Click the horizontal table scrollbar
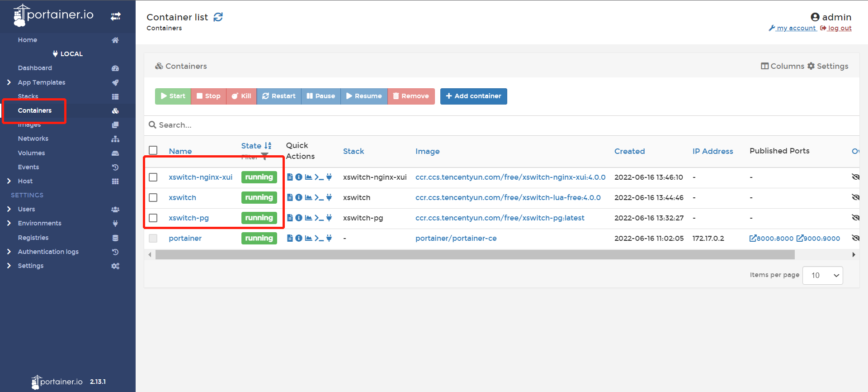The image size is (868, 392). tap(475, 255)
